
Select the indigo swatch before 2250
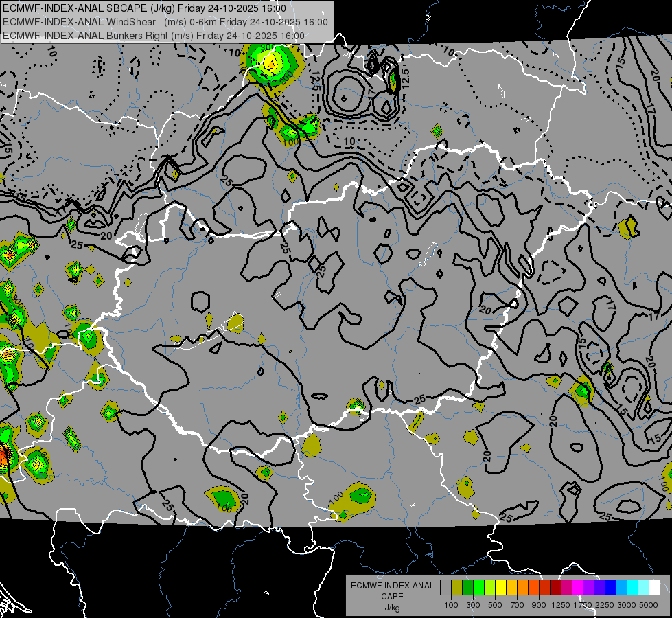(599, 588)
